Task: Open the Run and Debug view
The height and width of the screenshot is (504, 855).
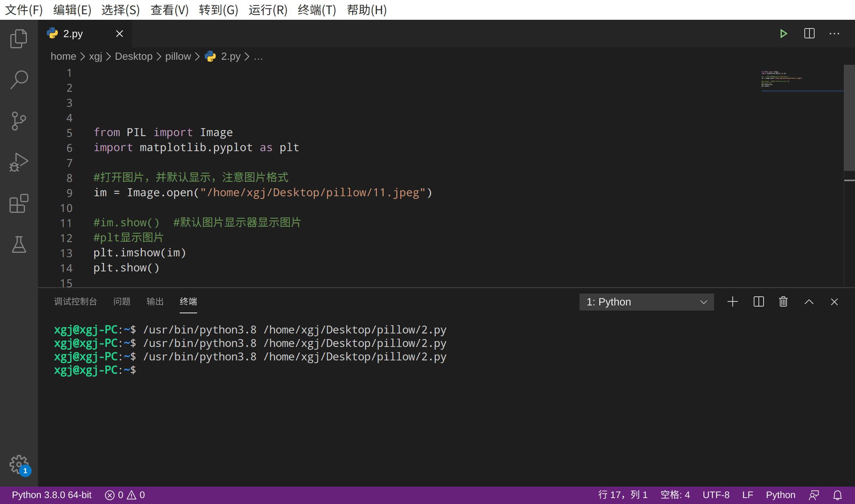Action: [19, 162]
